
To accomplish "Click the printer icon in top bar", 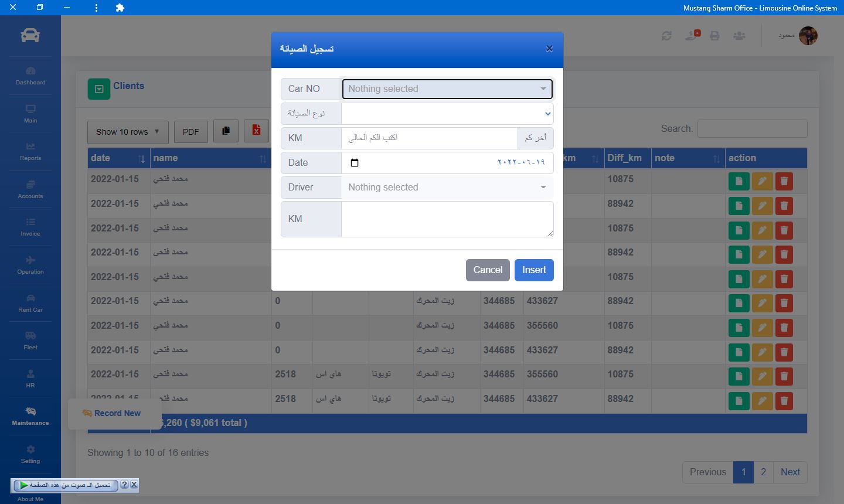I will [x=714, y=36].
